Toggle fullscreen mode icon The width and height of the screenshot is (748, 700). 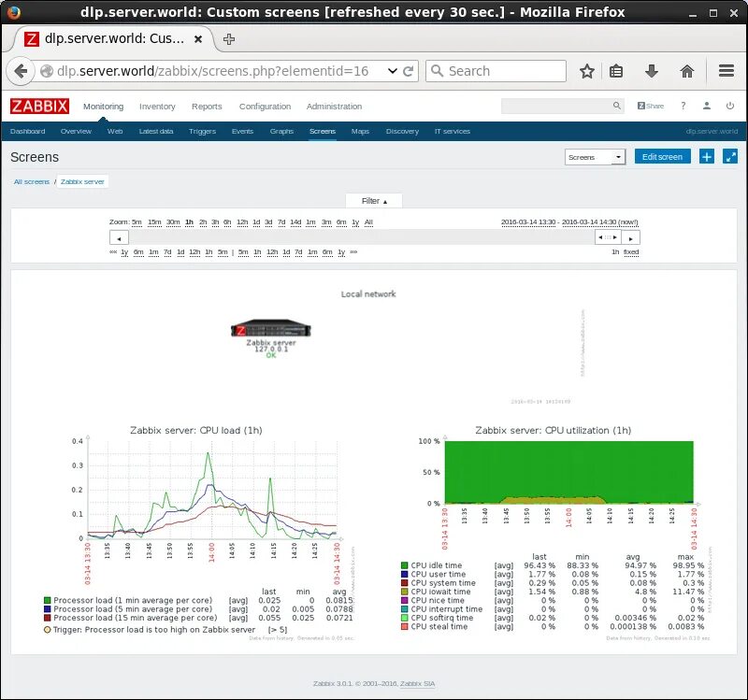pos(730,156)
